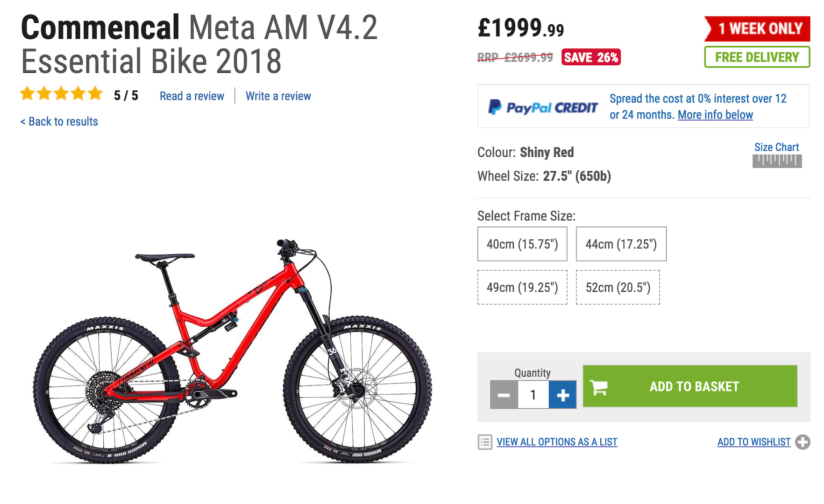The width and height of the screenshot is (824, 504).
Task: Decrease quantity with the minus button
Action: (x=504, y=395)
